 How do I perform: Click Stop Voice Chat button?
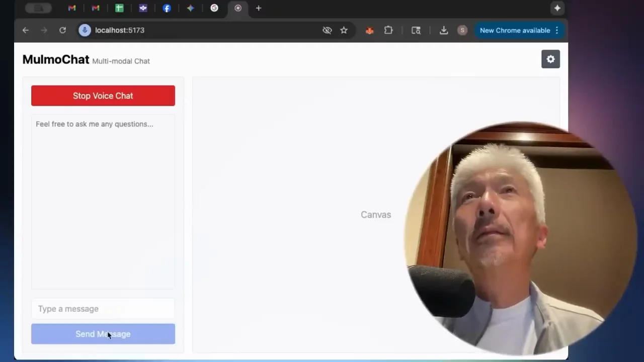pos(103,96)
